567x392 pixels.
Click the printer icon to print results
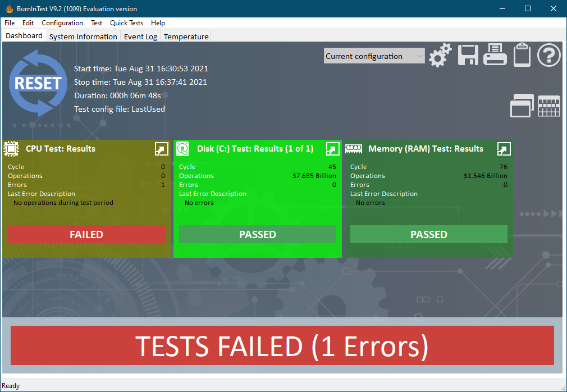[495, 55]
